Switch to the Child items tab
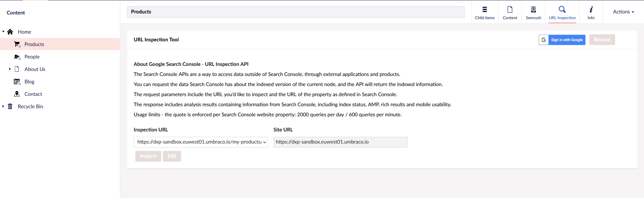This screenshot has width=644, height=198. [x=484, y=12]
